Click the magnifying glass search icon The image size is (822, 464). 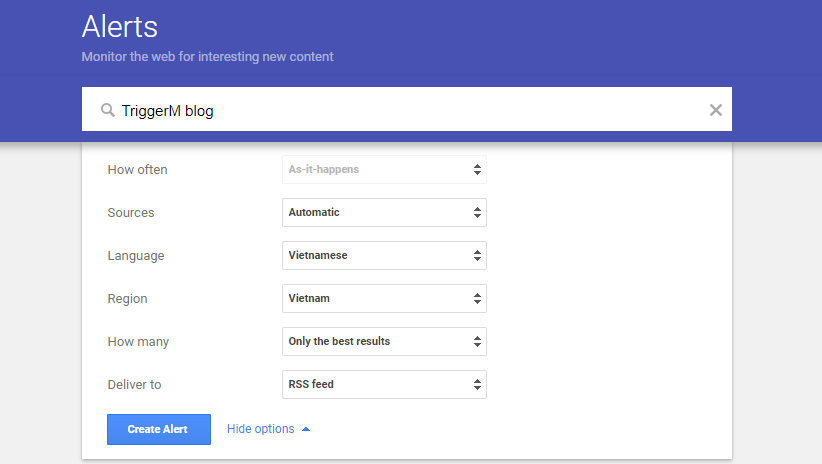pos(108,111)
